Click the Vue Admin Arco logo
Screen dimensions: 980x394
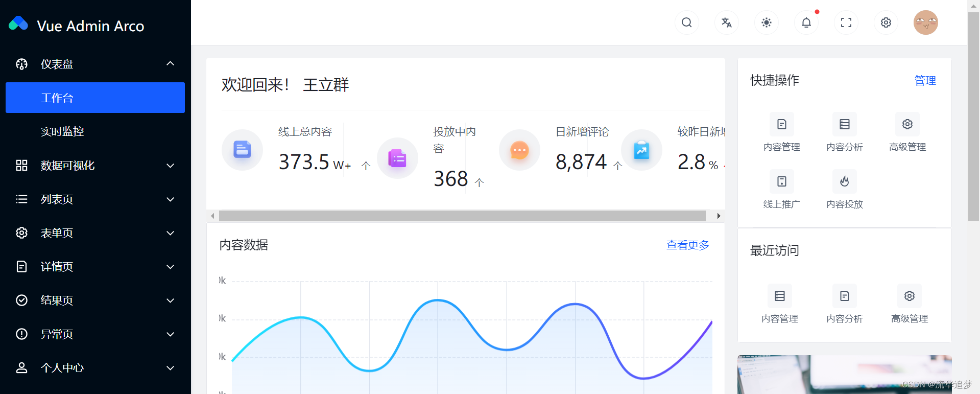click(18, 24)
